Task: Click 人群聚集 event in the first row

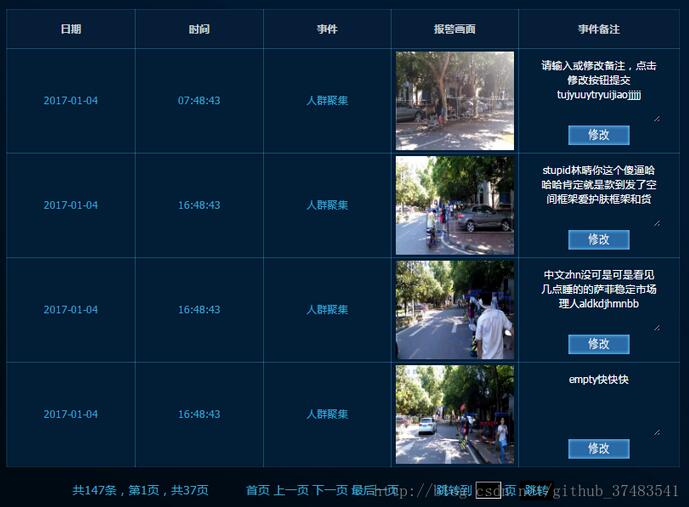Action: click(x=327, y=101)
